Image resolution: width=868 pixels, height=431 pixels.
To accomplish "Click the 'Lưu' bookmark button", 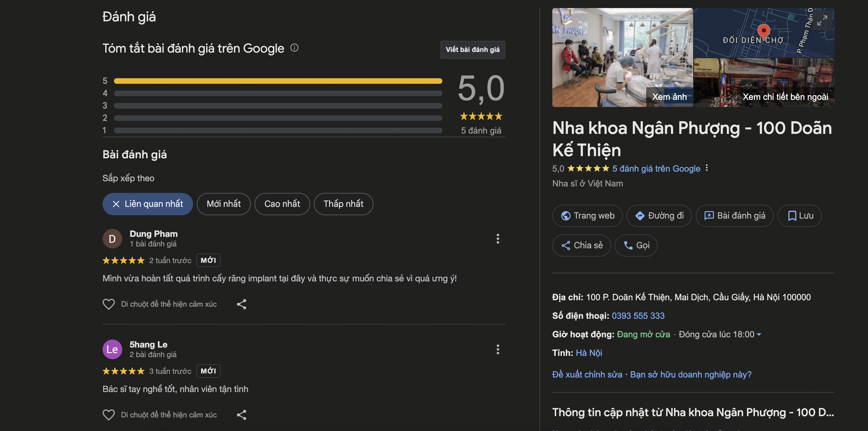I will [799, 215].
